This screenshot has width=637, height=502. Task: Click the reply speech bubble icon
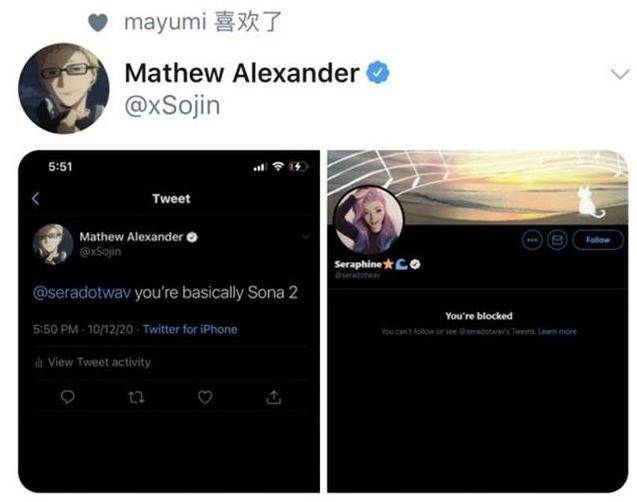coord(67,397)
